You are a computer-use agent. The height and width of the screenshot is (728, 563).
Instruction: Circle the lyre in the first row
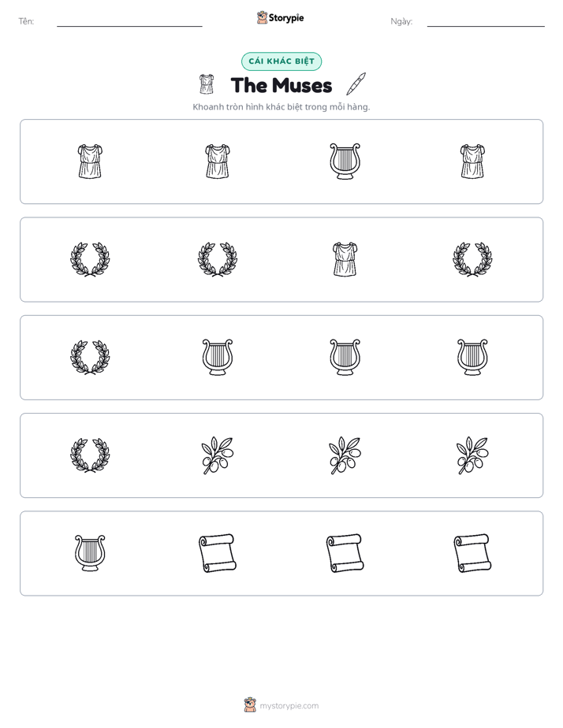[x=345, y=162]
